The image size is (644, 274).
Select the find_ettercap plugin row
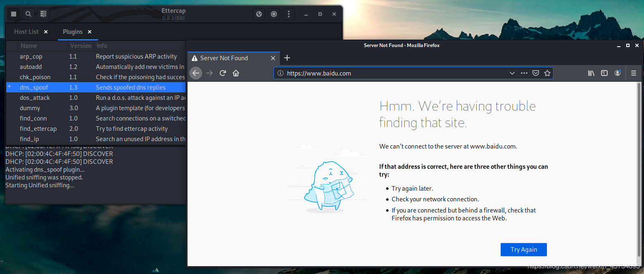click(96, 129)
